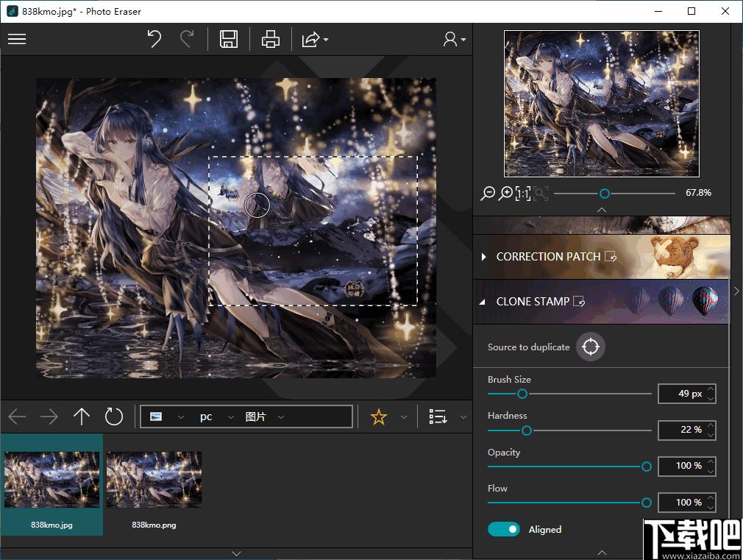The image size is (743, 560).
Task: Select pc path segment
Action: pos(206,417)
